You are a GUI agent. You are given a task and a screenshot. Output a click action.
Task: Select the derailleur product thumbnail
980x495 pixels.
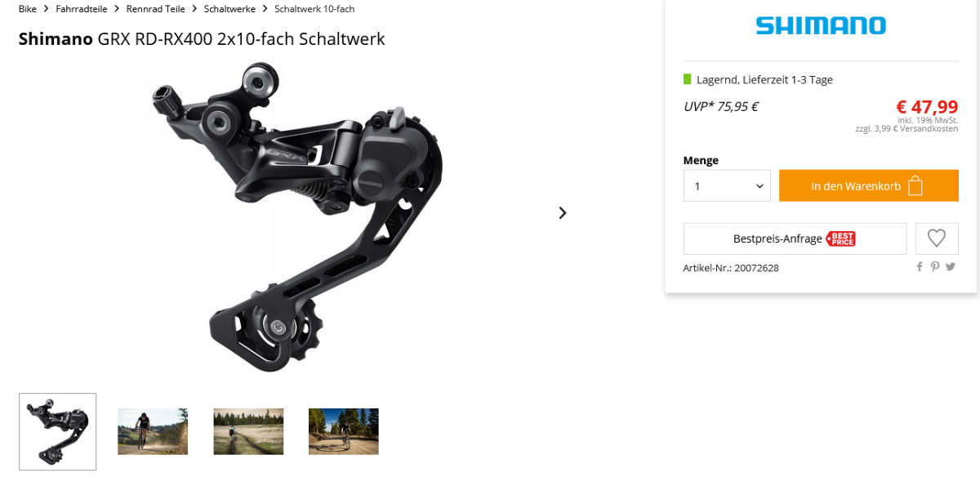coord(58,432)
